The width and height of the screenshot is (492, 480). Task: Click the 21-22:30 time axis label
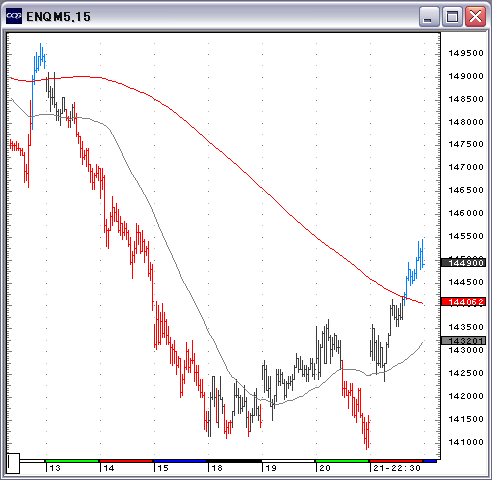397,468
